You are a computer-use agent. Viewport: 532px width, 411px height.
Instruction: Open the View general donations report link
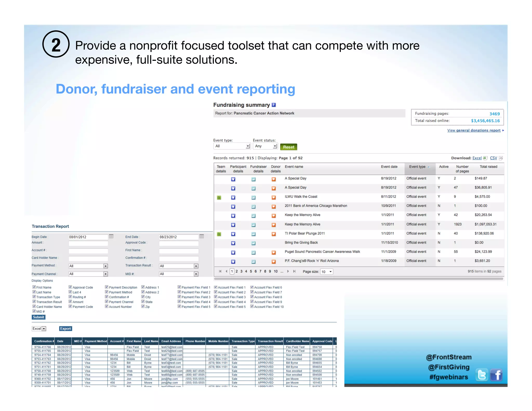pyautogui.click(x=474, y=130)
